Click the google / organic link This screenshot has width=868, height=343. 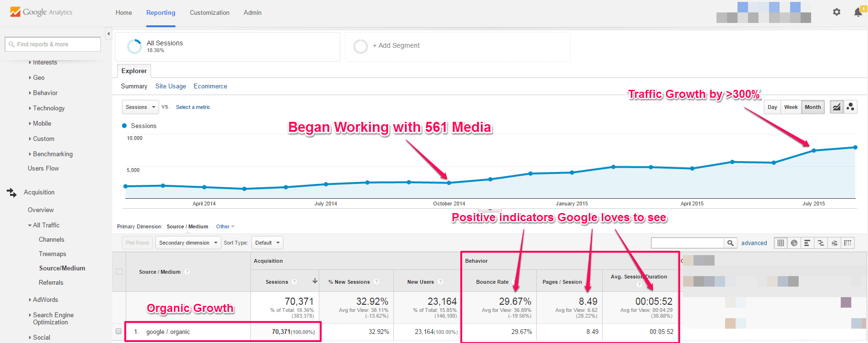168,332
